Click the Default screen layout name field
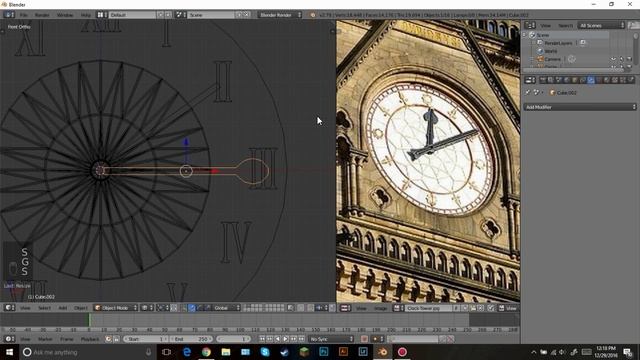The height and width of the screenshot is (360, 640). (x=132, y=15)
